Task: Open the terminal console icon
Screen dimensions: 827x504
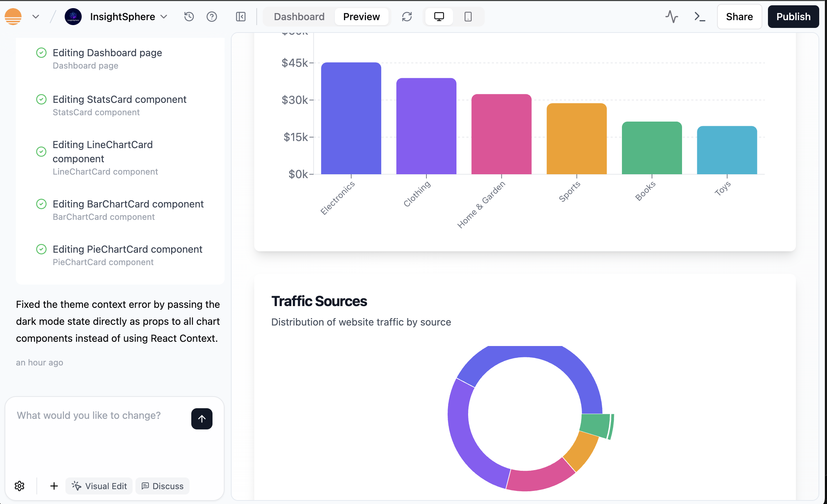Action: pyautogui.click(x=699, y=17)
